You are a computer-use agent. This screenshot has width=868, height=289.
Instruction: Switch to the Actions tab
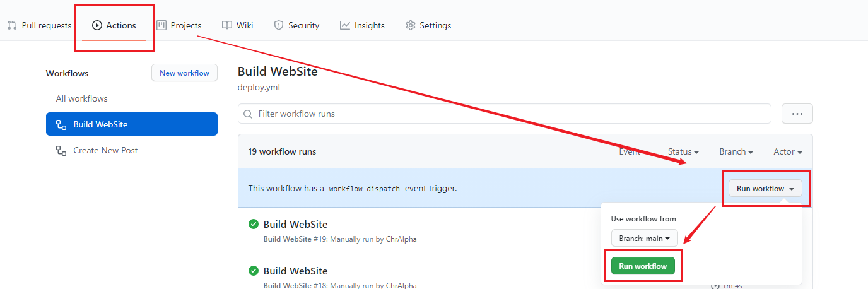click(x=114, y=25)
